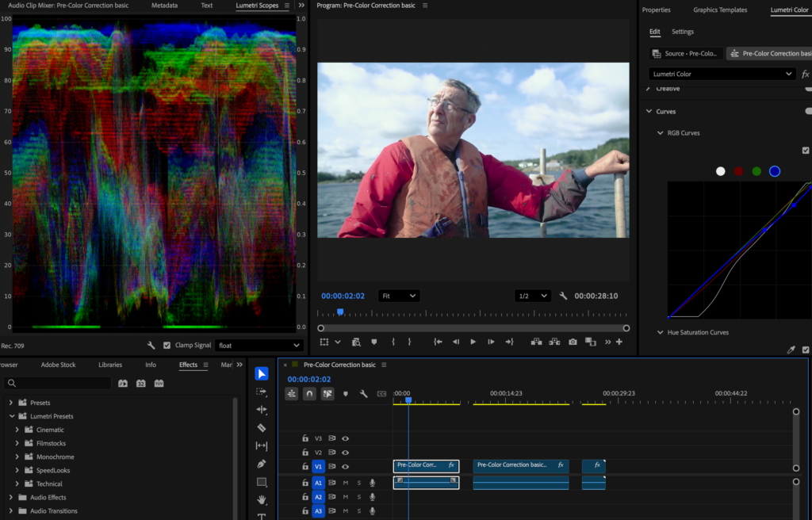The image size is (812, 520).
Task: Expand the Cinematic presets folder
Action: tap(17, 430)
